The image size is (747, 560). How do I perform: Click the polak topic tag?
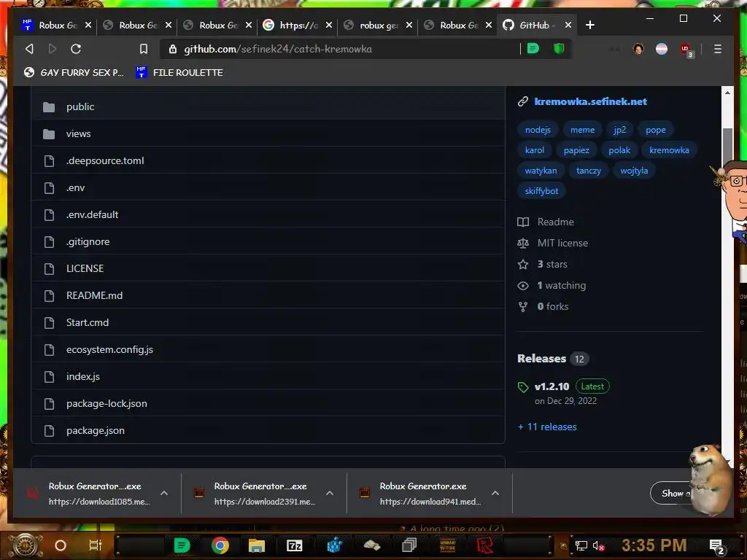click(619, 150)
